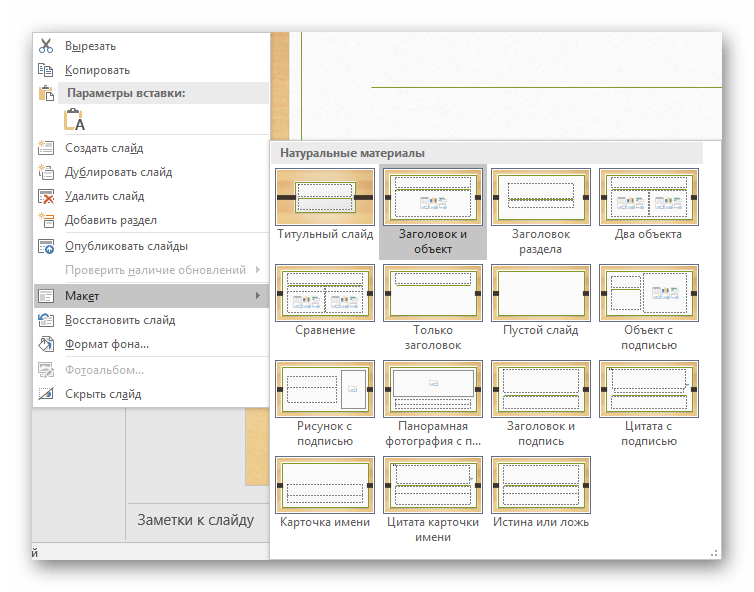Screen dimensions: 754x592
Task: Click the Add Section icon
Action: click(46, 220)
